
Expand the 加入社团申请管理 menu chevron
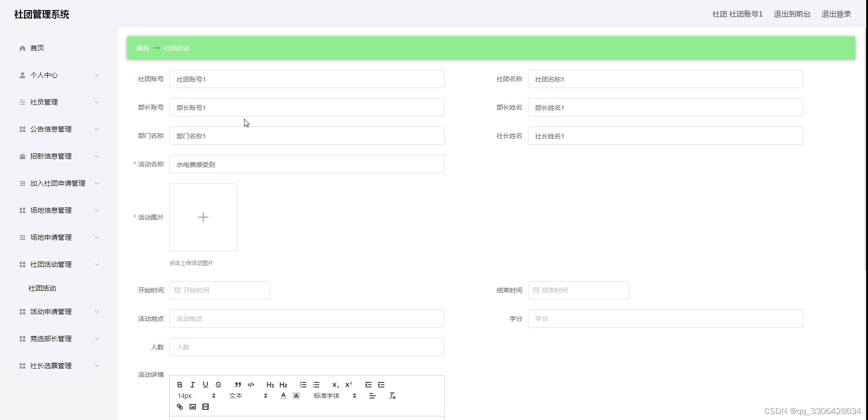click(97, 183)
